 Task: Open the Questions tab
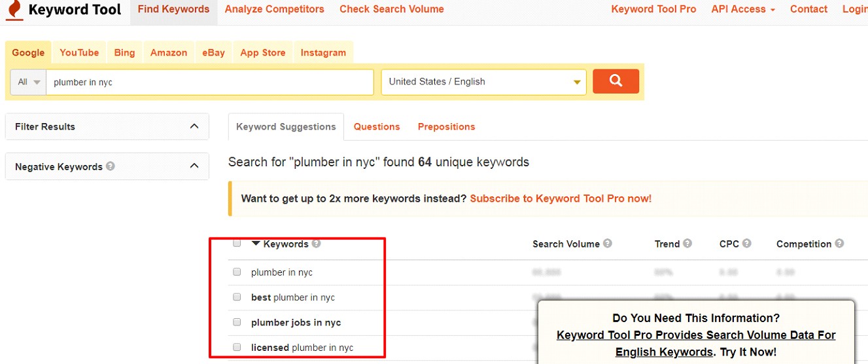(x=377, y=126)
